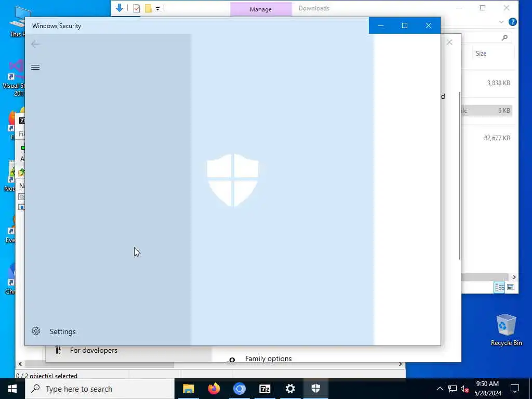The width and height of the screenshot is (532, 399).
Task: Click the Settings window vertical scrollbar
Action: pyautogui.click(x=460, y=176)
